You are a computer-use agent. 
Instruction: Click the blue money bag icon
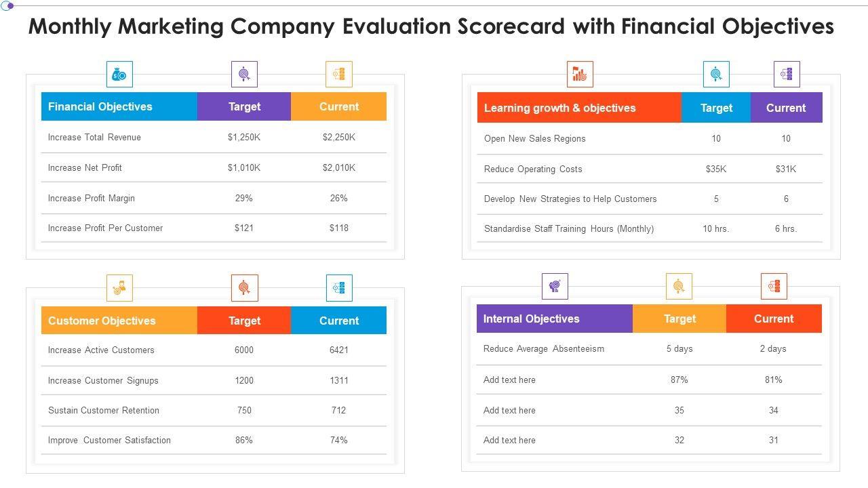pyautogui.click(x=119, y=75)
